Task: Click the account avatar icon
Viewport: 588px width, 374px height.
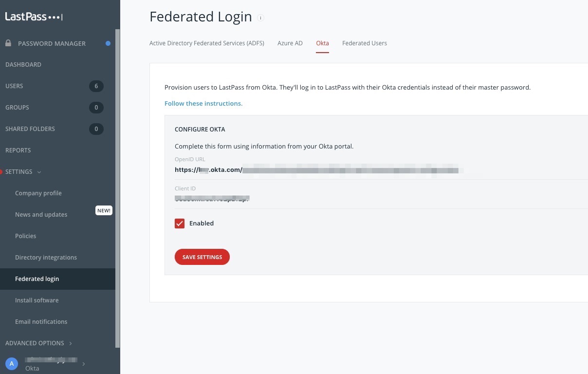Action: (x=11, y=364)
